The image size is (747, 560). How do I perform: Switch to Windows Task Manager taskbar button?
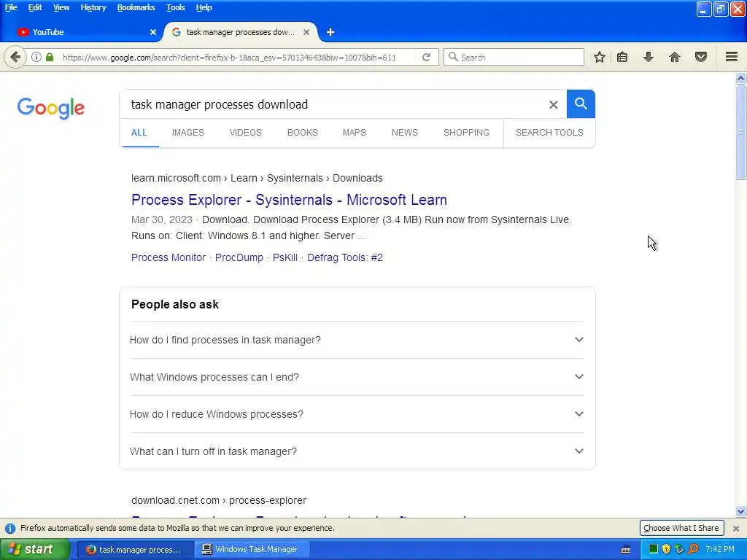pyautogui.click(x=253, y=549)
